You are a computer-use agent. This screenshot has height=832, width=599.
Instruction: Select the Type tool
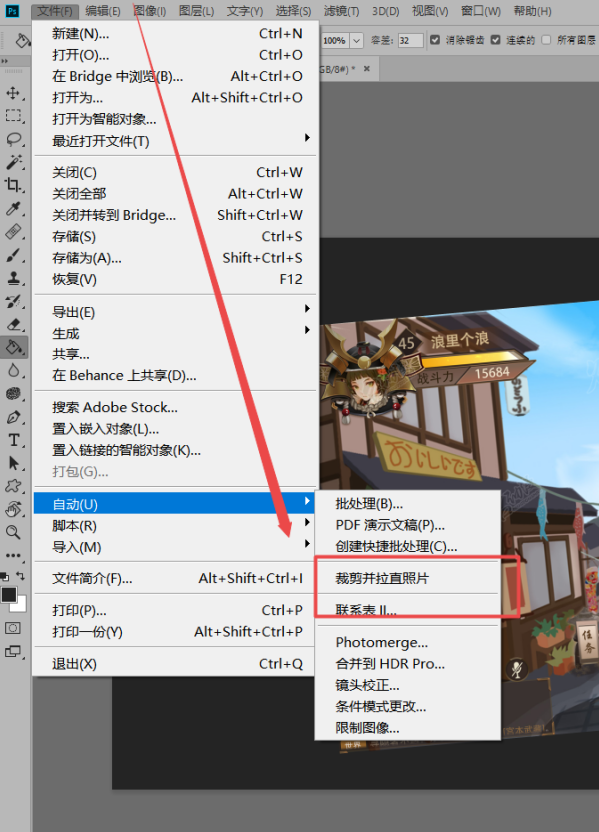tap(13, 440)
